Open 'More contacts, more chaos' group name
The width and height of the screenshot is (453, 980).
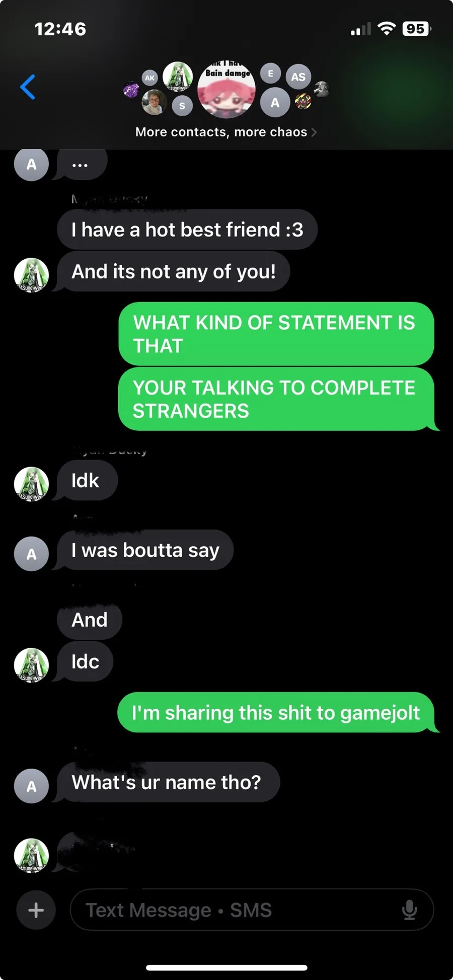pos(221,132)
